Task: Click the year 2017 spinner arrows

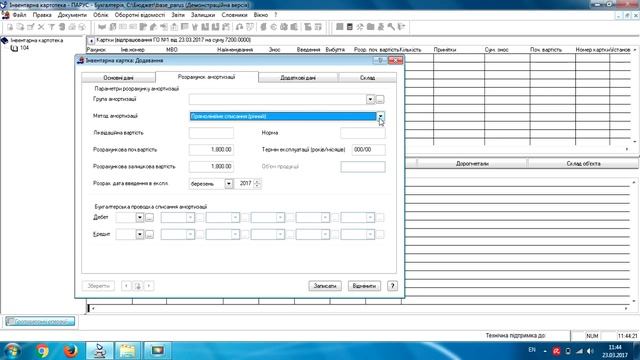Action: point(257,184)
